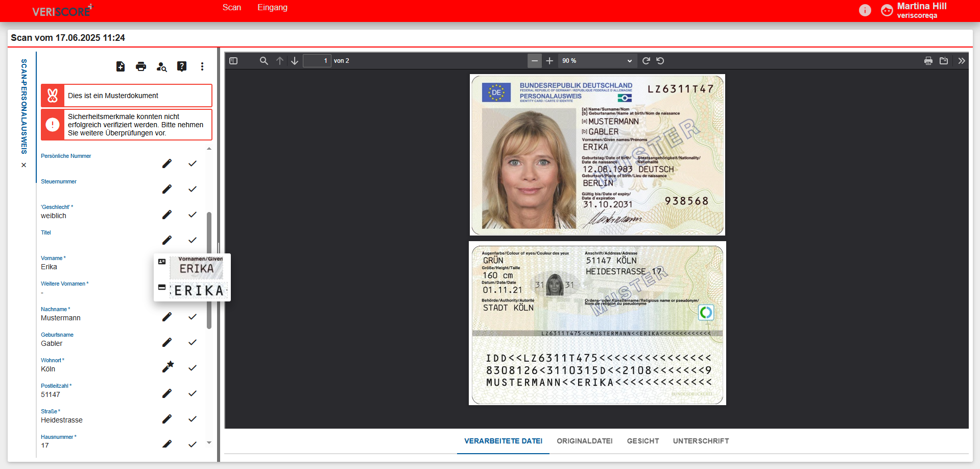The image size is (980, 469).
Task: Open search in the document viewer
Action: tap(264, 61)
